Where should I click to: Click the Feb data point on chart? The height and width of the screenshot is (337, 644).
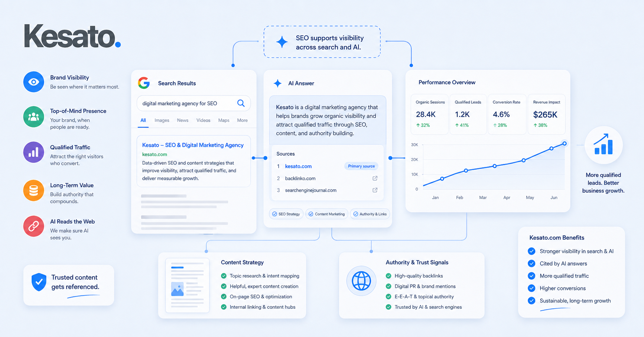tap(466, 171)
